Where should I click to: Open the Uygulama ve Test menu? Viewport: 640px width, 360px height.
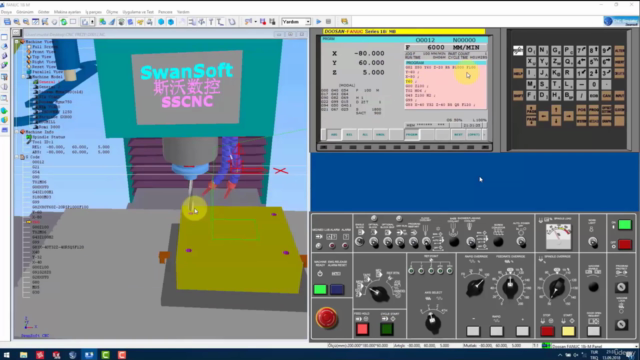[x=138, y=12]
